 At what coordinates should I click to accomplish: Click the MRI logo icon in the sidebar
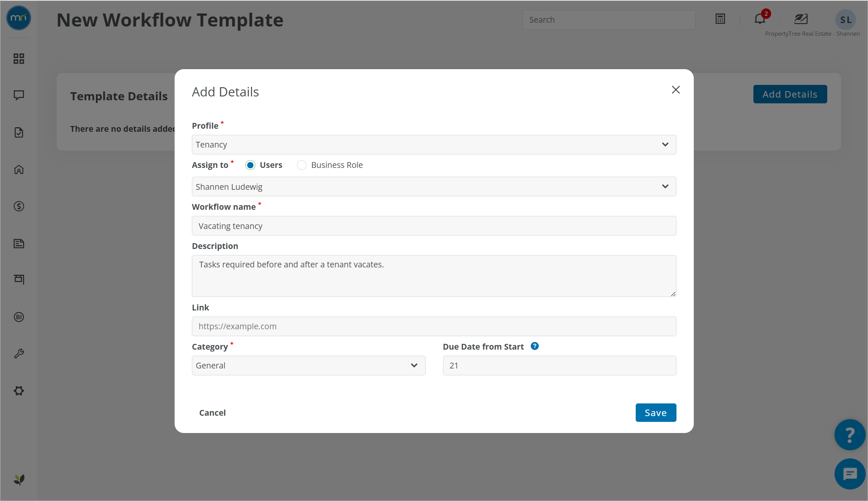pos(19,18)
